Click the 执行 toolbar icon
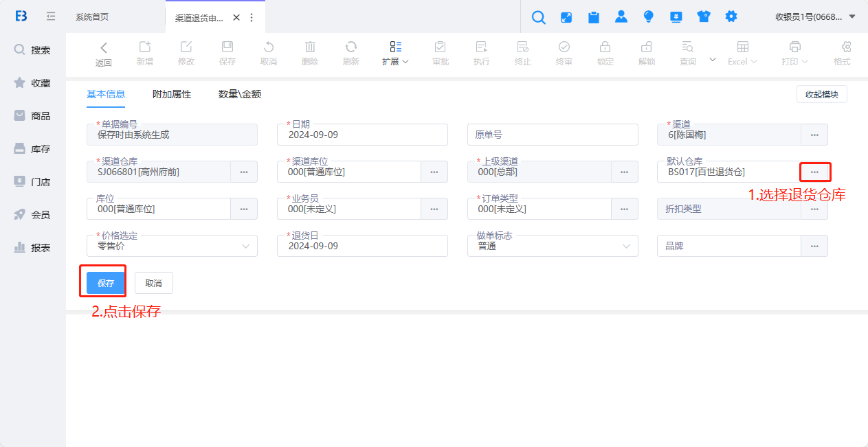 click(x=482, y=47)
